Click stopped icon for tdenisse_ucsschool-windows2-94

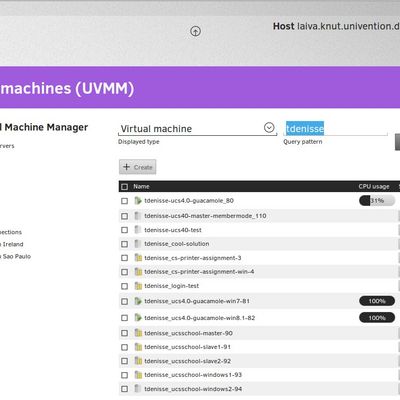pos(138,389)
